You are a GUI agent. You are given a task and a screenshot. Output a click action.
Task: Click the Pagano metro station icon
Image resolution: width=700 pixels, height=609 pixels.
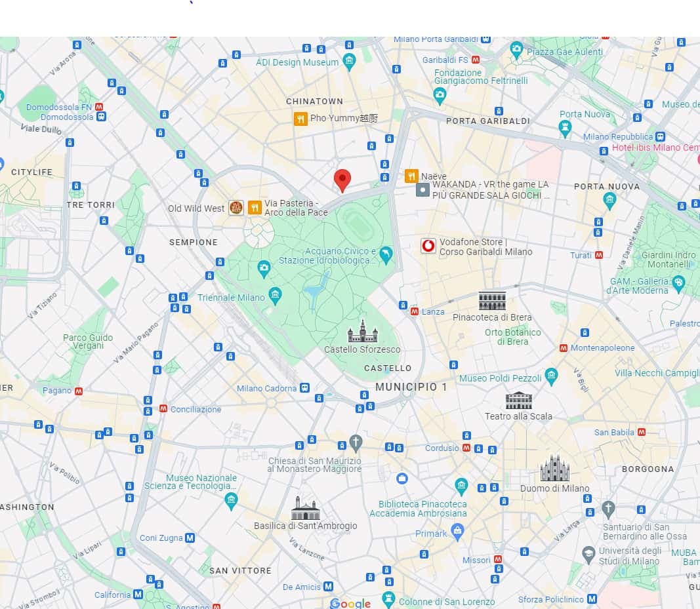[79, 391]
